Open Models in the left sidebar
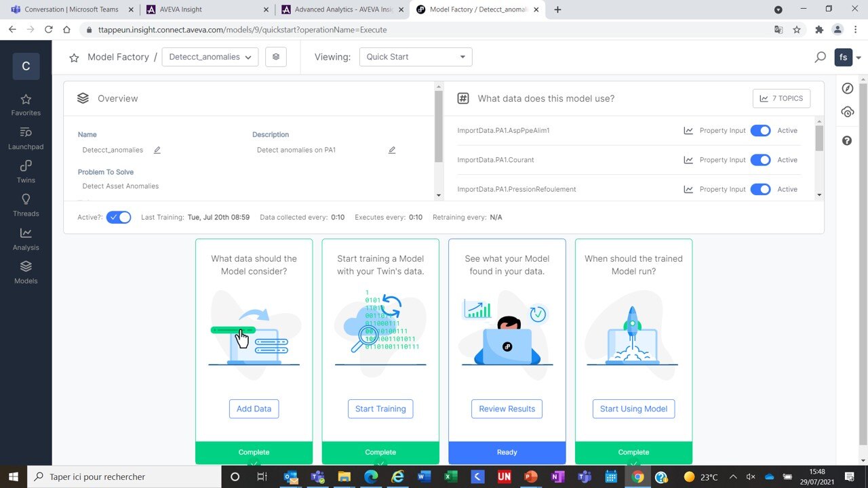 (26, 272)
